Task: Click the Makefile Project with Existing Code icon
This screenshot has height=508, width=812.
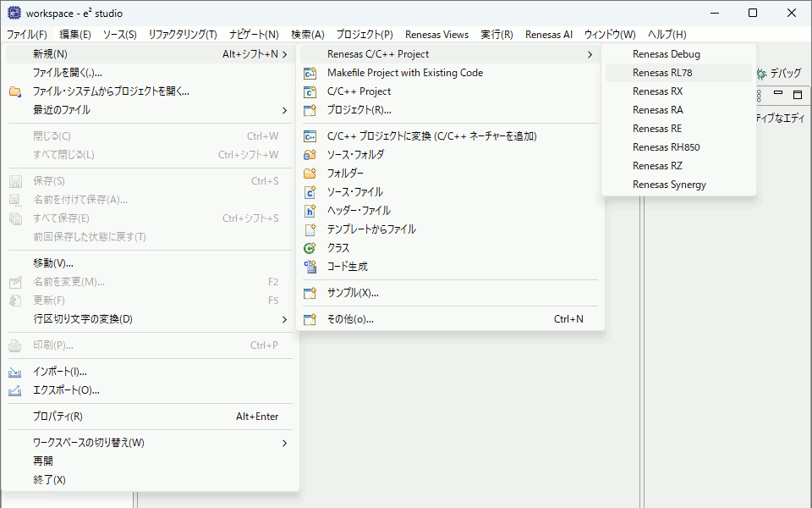Action: (310, 73)
